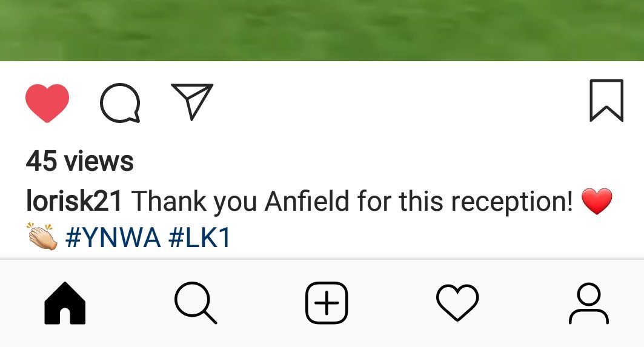Tap the red heart emoji in caption
The height and width of the screenshot is (347, 644).
597,201
